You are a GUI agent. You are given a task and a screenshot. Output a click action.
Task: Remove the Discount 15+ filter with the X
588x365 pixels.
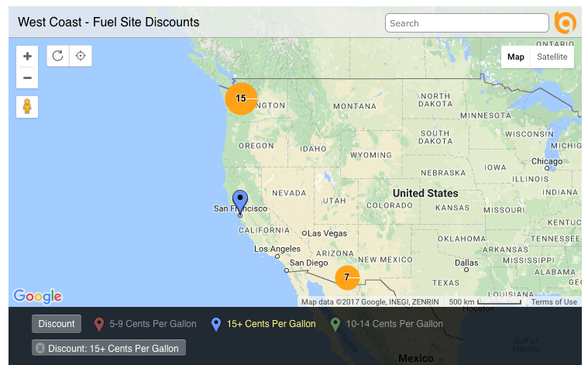click(x=40, y=348)
